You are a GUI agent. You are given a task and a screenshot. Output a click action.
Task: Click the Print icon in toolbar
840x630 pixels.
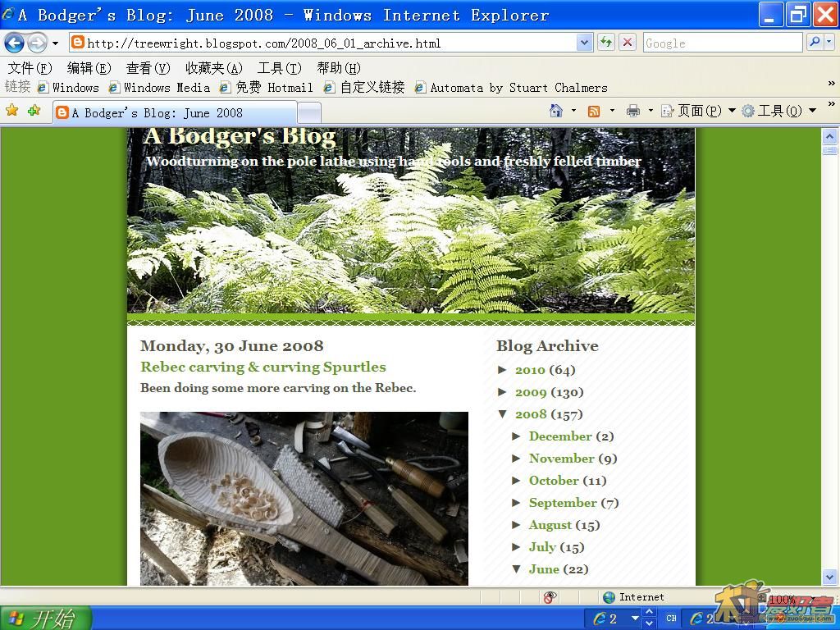coord(632,111)
